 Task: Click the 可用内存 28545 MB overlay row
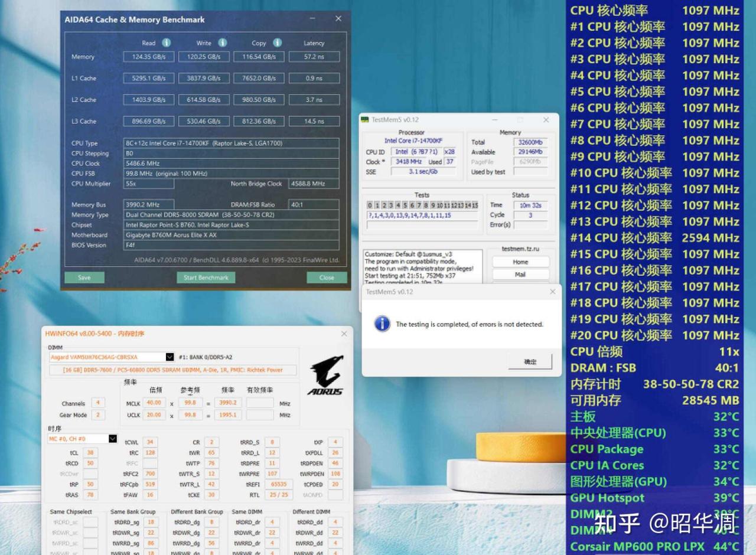[x=654, y=400]
